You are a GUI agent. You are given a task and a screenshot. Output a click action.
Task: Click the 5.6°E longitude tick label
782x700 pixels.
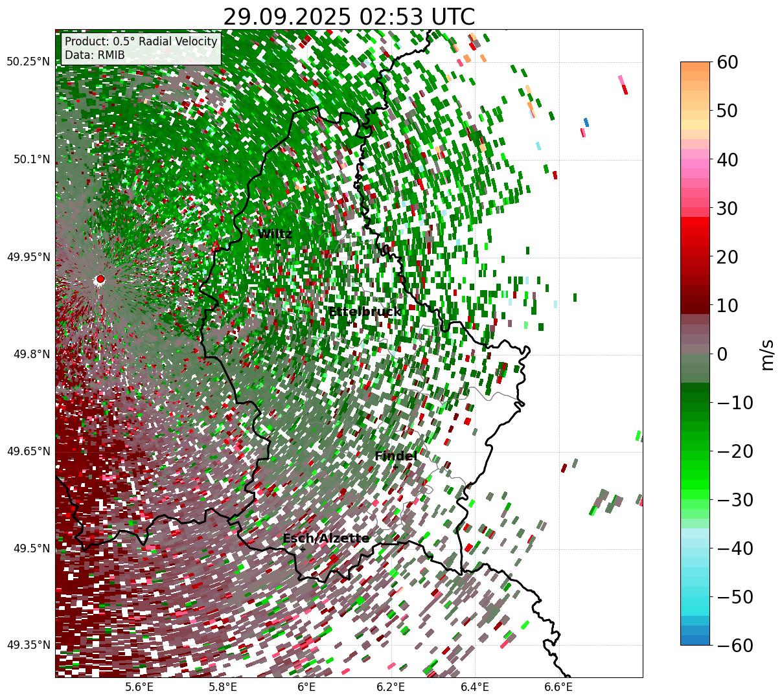[x=139, y=687]
